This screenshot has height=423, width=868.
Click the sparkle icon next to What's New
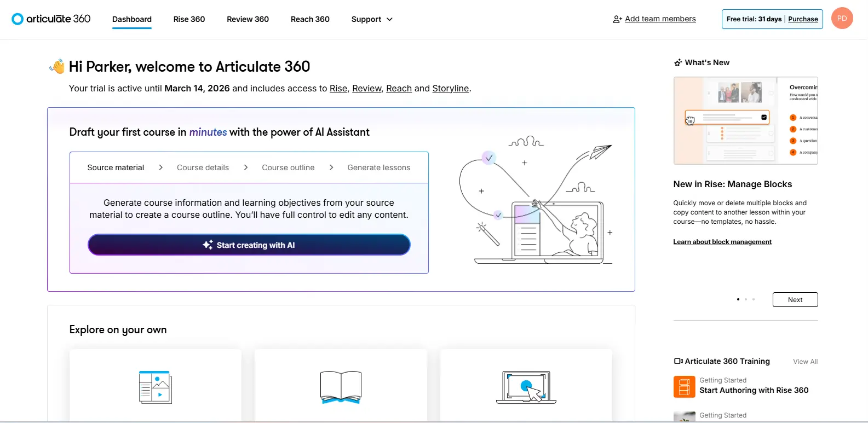point(678,62)
